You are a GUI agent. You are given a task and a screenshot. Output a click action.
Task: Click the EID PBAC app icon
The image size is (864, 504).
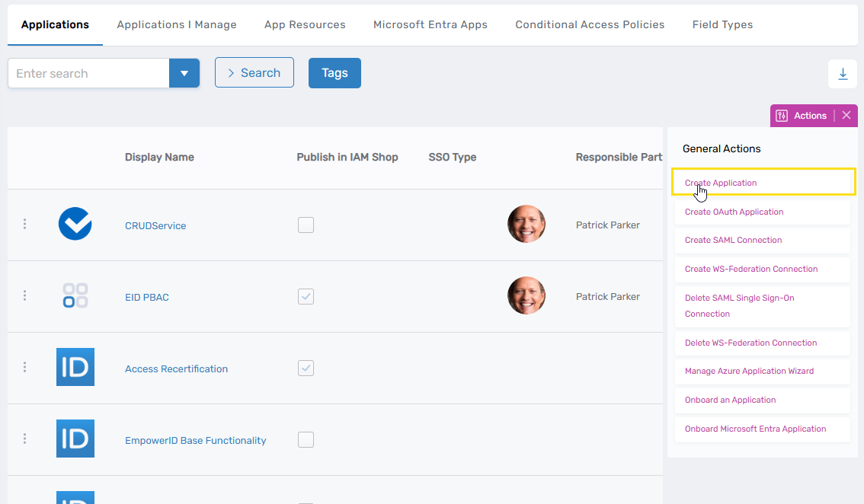pos(75,296)
